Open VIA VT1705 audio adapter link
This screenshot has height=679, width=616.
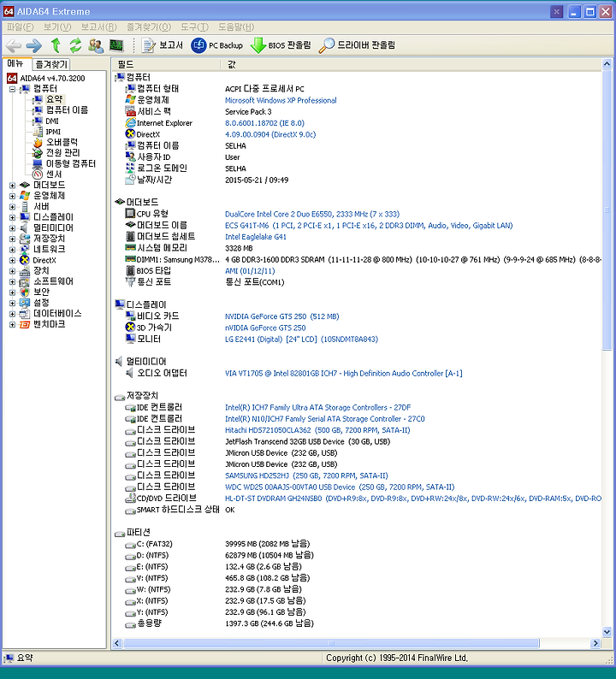pyautogui.click(x=344, y=373)
